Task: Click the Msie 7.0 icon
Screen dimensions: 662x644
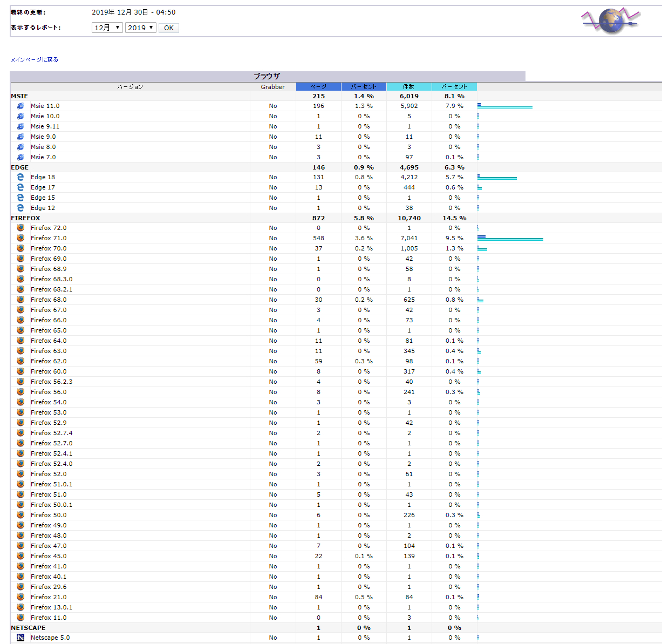Action: coord(21,157)
